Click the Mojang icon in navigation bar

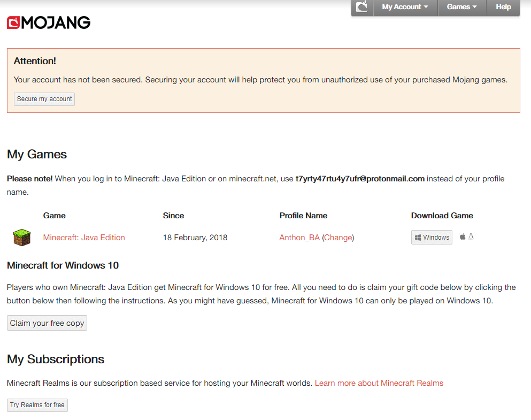[362, 7]
